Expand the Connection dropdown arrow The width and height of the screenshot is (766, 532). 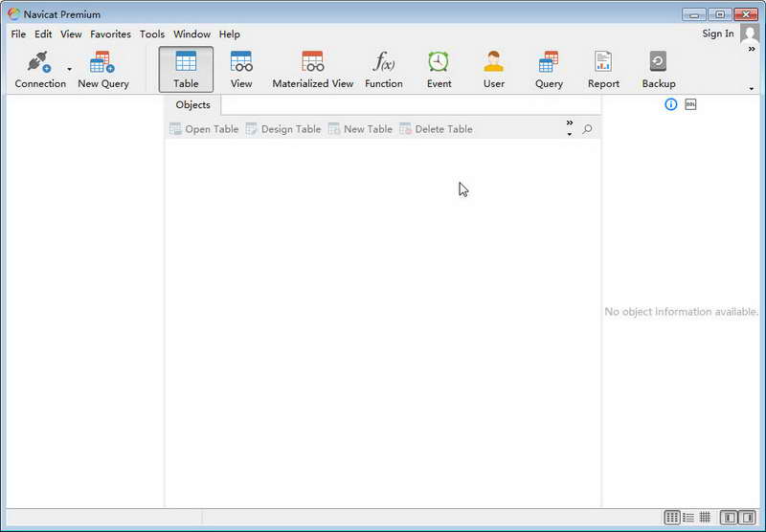point(69,69)
